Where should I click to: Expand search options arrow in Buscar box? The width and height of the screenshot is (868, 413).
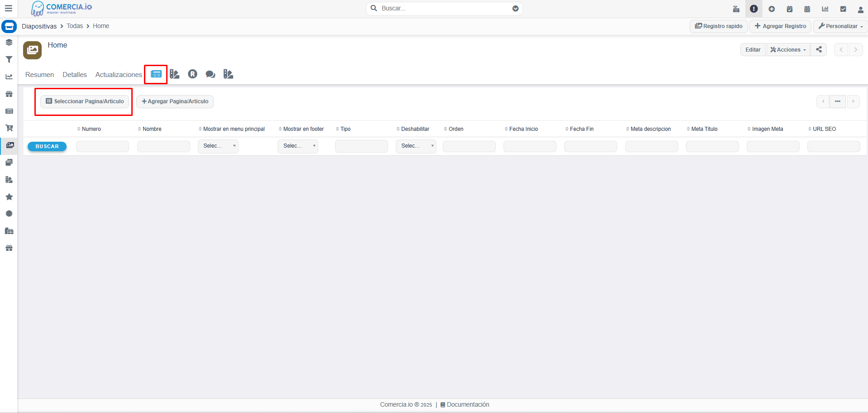(x=515, y=9)
